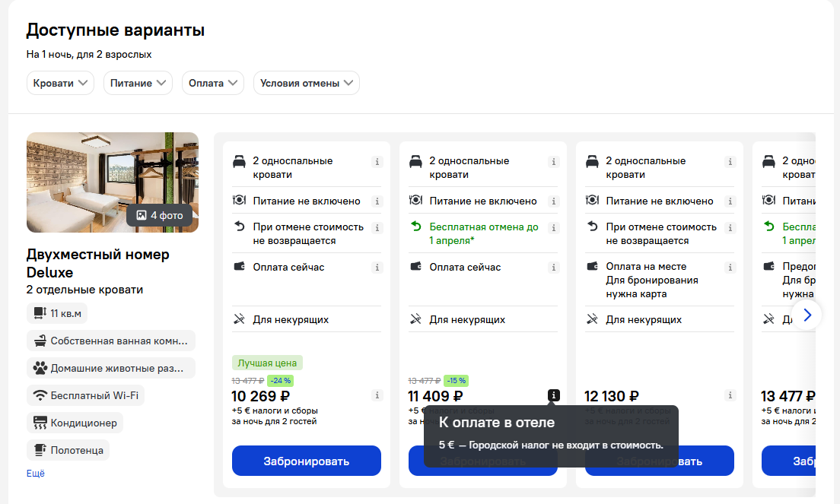The image size is (840, 504).
Task: Click Бесплатная отмена до 1 апреля text
Action: (x=484, y=234)
